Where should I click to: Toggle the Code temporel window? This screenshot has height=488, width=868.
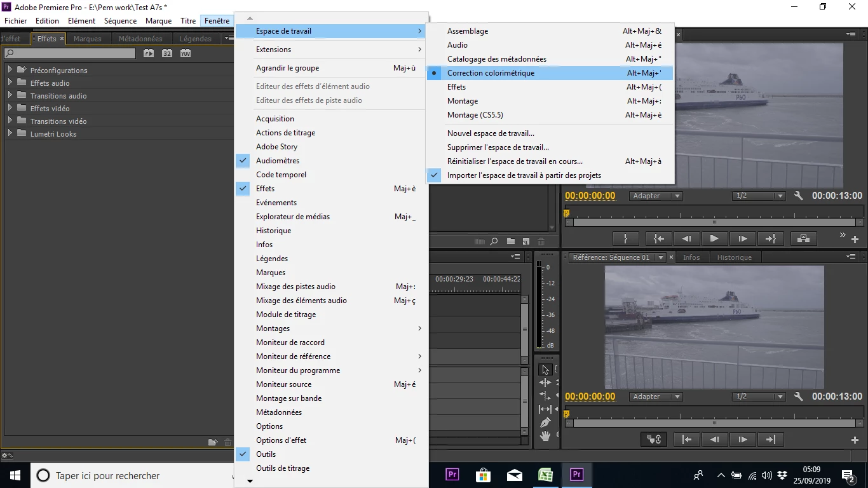[331, 175]
